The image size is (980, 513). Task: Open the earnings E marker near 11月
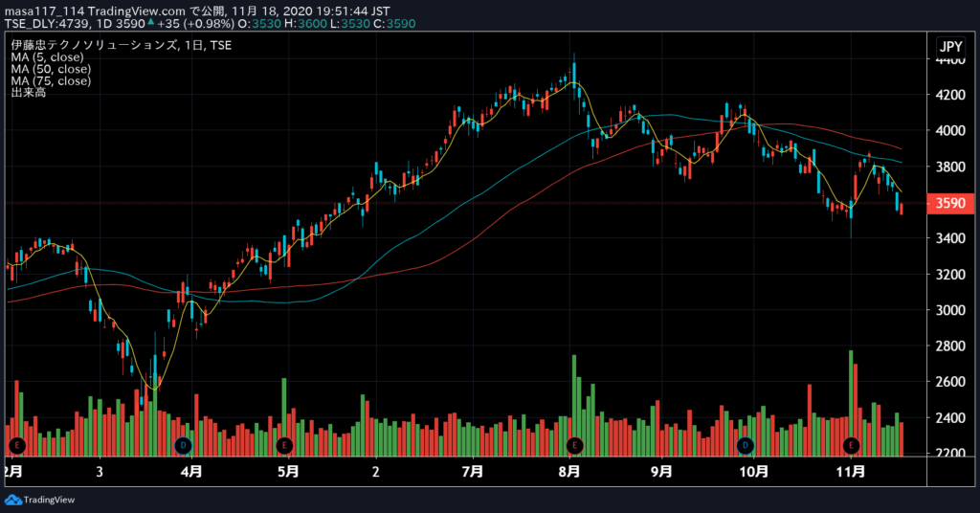coord(851,445)
